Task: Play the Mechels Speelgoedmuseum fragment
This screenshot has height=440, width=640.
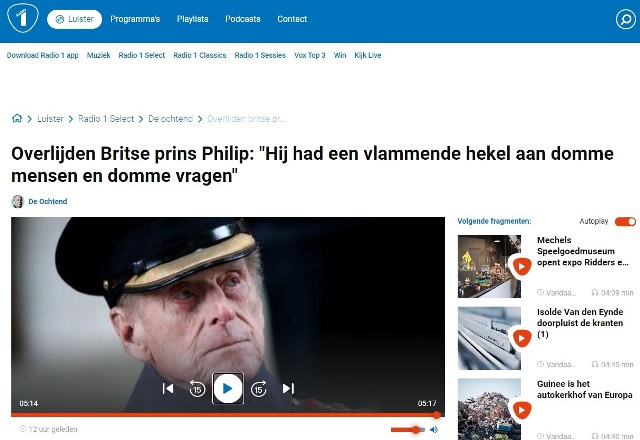Action: point(521,267)
